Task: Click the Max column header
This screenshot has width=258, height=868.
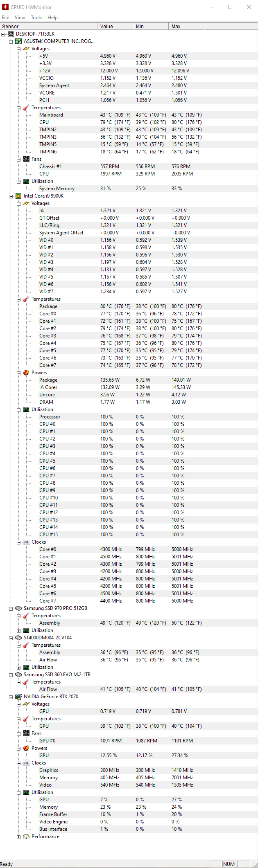Action: pos(186,26)
